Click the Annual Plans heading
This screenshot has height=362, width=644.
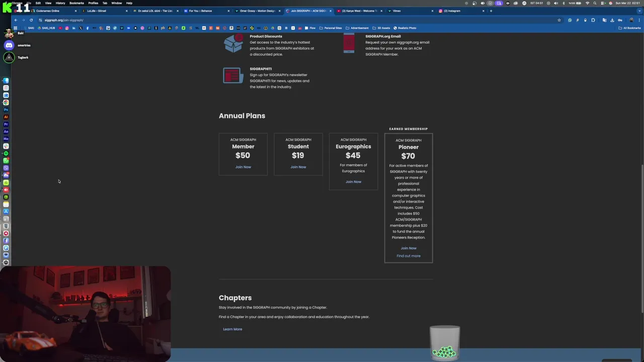pos(242,116)
